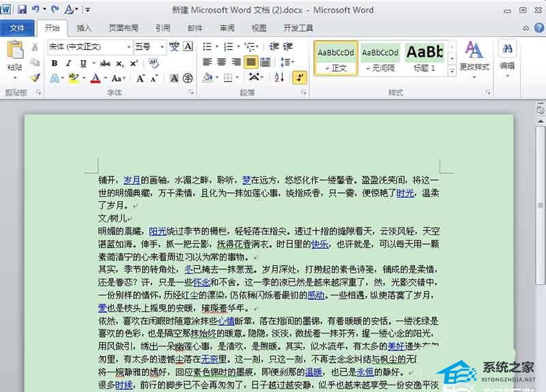Cut the selection with scissors icon
Screen dimensions: 546x392
coord(35,46)
